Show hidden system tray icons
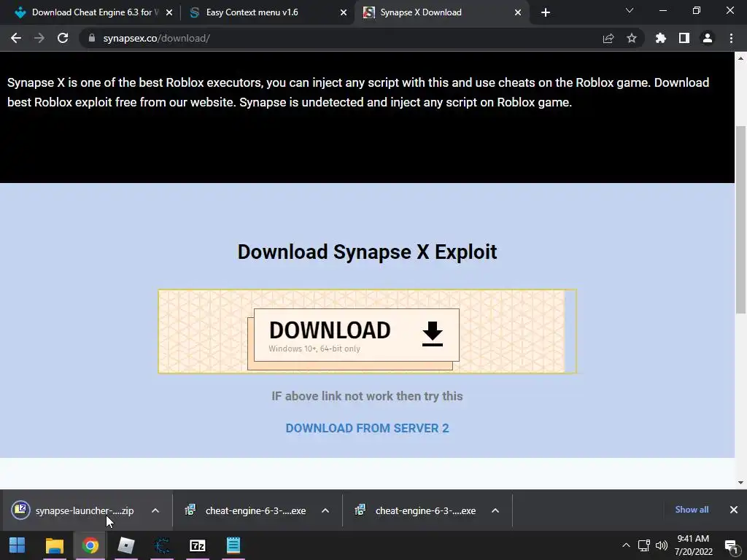This screenshot has height=560, width=747. (626, 545)
